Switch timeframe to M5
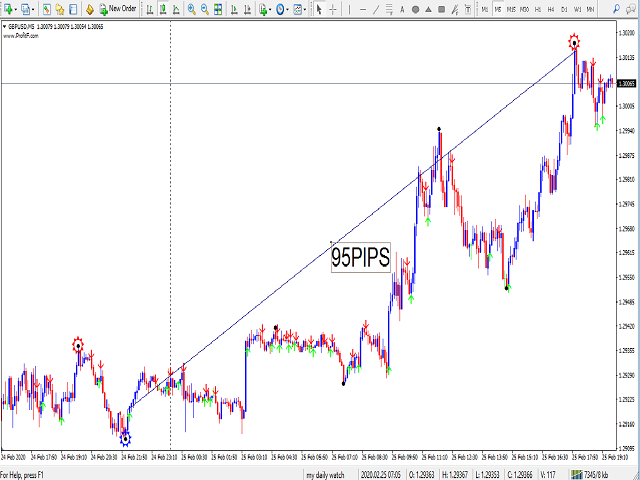 498,9
